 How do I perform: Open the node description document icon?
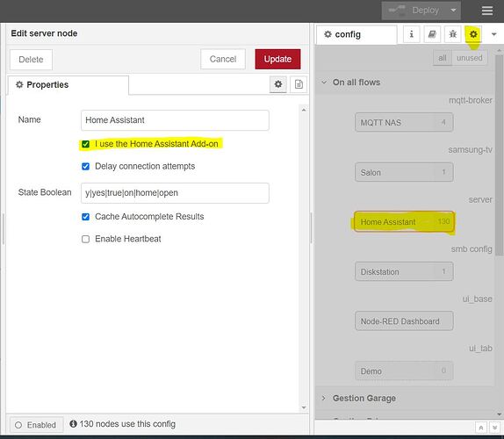(299, 84)
